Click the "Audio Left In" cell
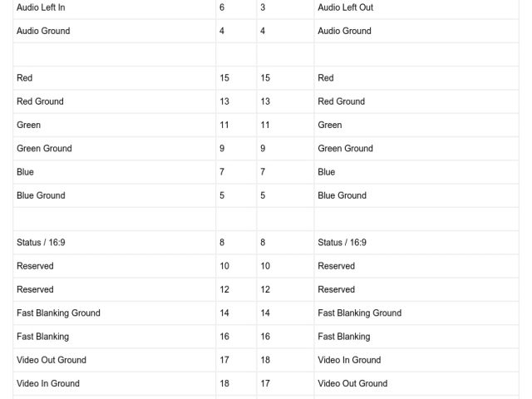 41,7
